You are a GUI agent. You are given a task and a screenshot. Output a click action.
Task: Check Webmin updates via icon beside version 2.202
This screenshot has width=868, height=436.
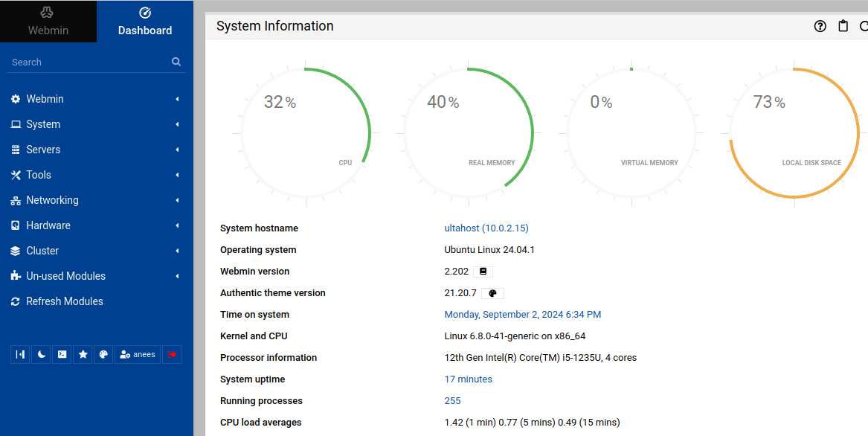(483, 271)
